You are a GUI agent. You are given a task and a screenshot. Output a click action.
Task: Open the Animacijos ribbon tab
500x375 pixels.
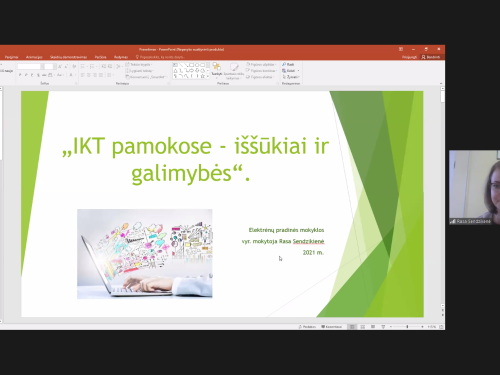pos(34,57)
